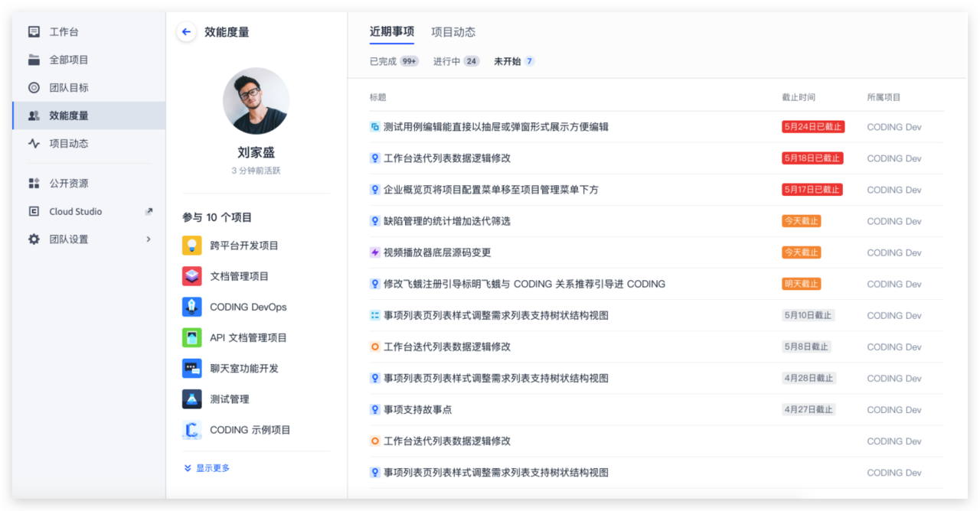This screenshot has width=980, height=511.
Task: Open item 事项支持故事点
Action: (417, 409)
